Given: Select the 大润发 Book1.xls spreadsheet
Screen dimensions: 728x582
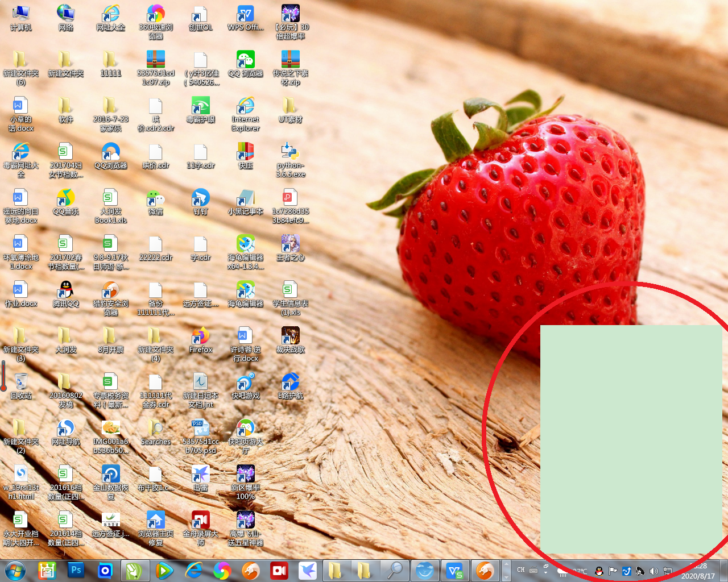Looking at the screenshot, I should coord(111,206).
